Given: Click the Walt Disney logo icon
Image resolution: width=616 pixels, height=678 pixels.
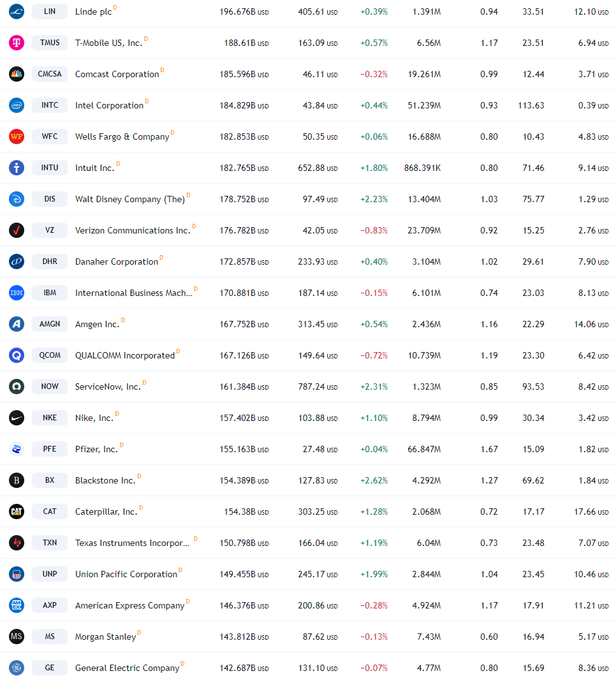Looking at the screenshot, I should (x=17, y=199).
